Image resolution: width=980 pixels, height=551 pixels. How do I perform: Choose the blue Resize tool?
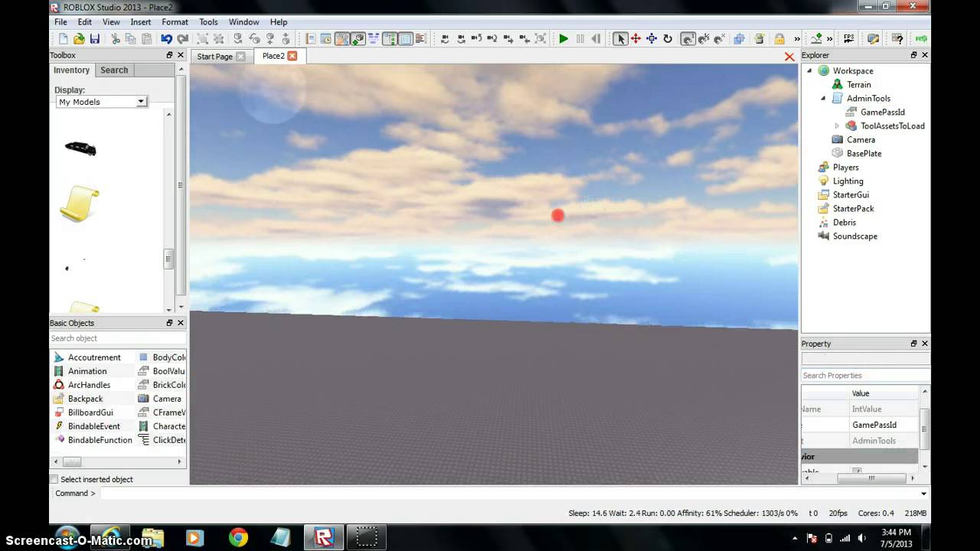pos(652,39)
